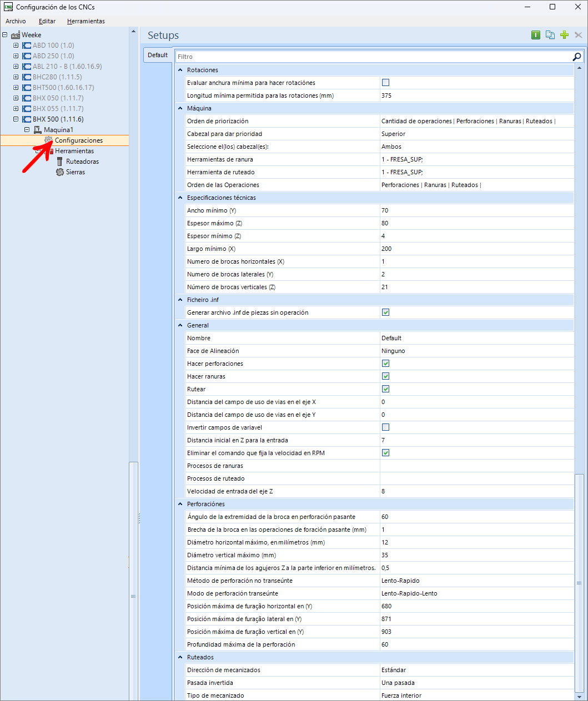588x701 pixels.
Task: Click Ancho mínimo (Y) value 70
Action: (x=477, y=210)
